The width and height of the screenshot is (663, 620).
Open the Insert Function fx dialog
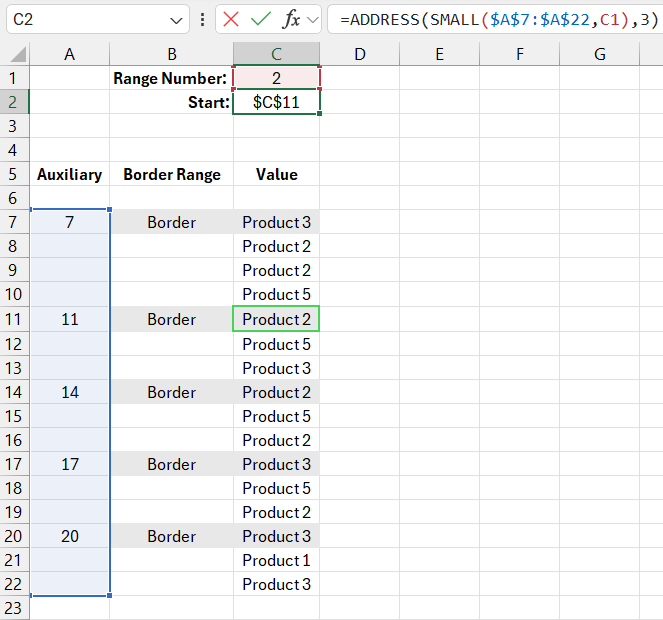(x=292, y=19)
